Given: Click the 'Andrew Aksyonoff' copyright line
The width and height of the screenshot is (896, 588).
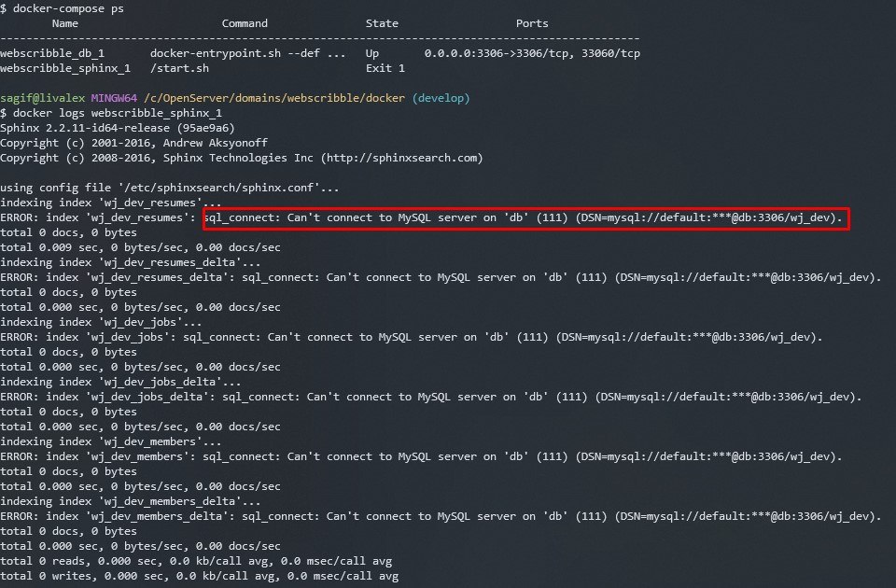Looking at the screenshot, I should pyautogui.click(x=133, y=143).
